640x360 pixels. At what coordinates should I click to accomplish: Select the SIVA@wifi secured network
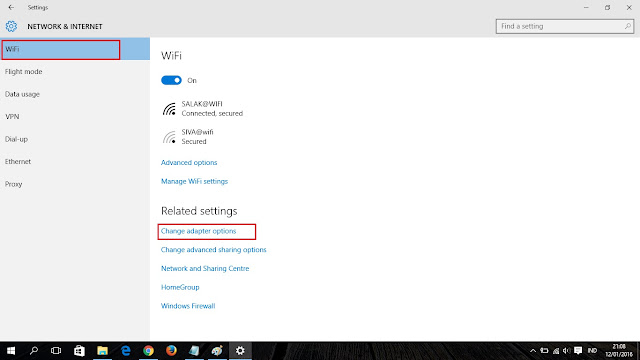[188, 137]
